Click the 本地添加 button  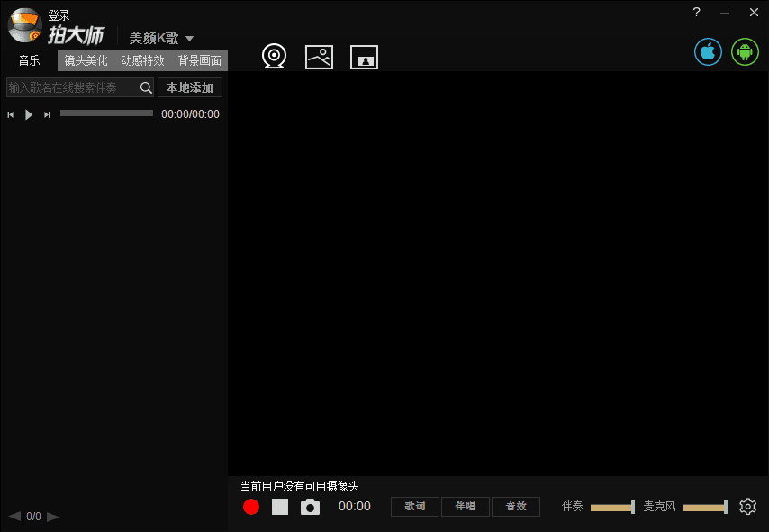click(190, 87)
